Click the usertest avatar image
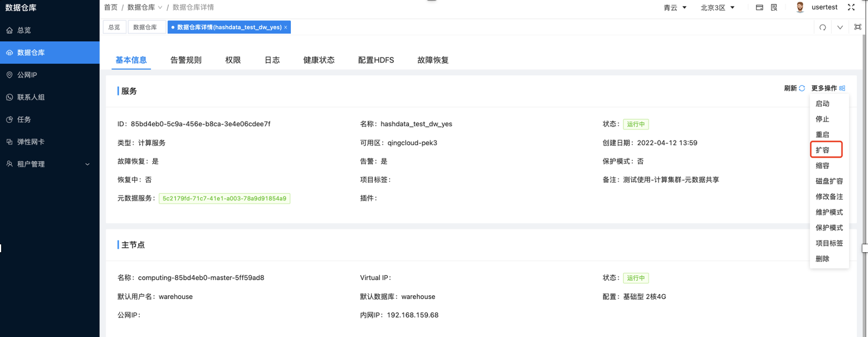This screenshot has width=868, height=337. pyautogui.click(x=799, y=7)
